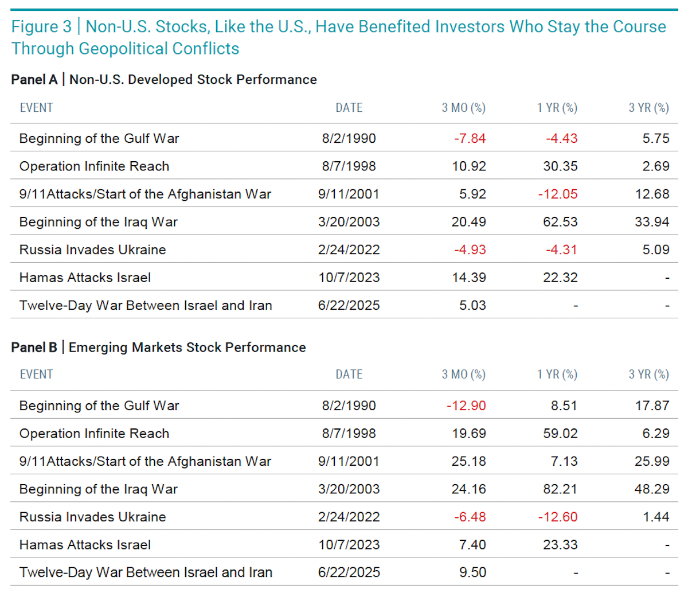Click the Operation Infinite Reach row in Panel A
This screenshot has height=616, width=688.
pyautogui.click(x=344, y=166)
